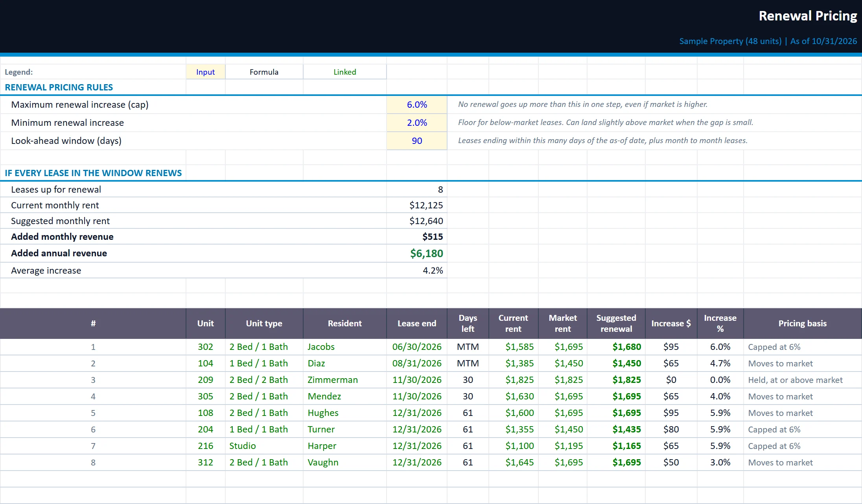Click the Unit column header
Screen dimensions: 862x504
pyautogui.click(x=205, y=324)
